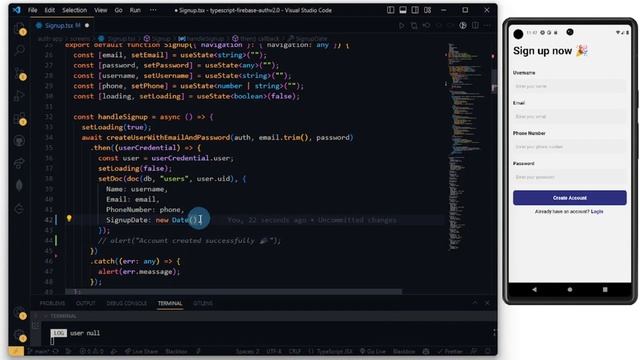
Task: Open notifications bell in status bar
Action: point(488,351)
